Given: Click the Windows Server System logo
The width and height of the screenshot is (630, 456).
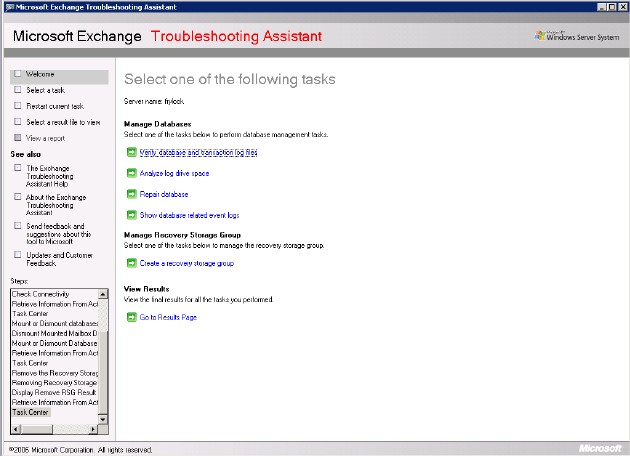Looking at the screenshot, I should 577,36.
